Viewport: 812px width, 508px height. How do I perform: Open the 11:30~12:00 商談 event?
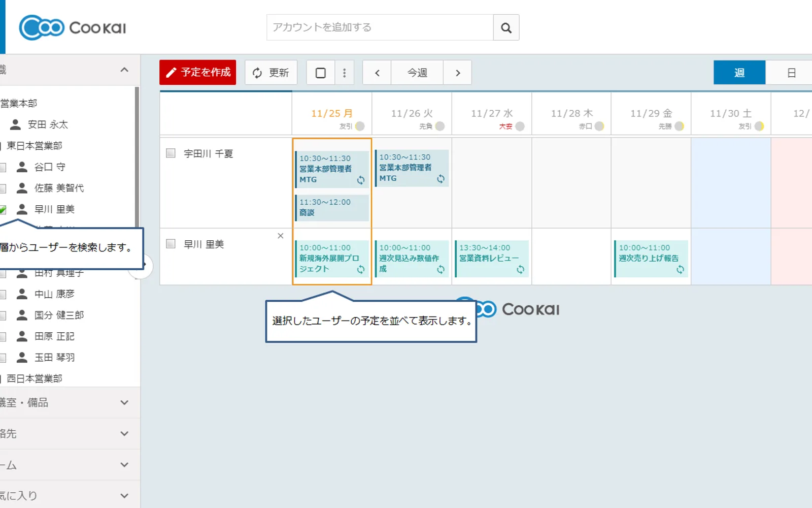(x=332, y=207)
